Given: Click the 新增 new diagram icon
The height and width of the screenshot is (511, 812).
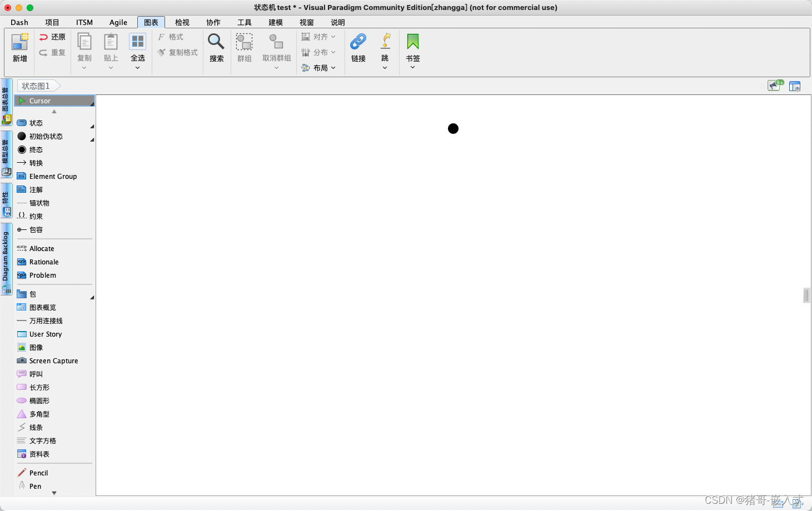Looking at the screenshot, I should [19, 42].
